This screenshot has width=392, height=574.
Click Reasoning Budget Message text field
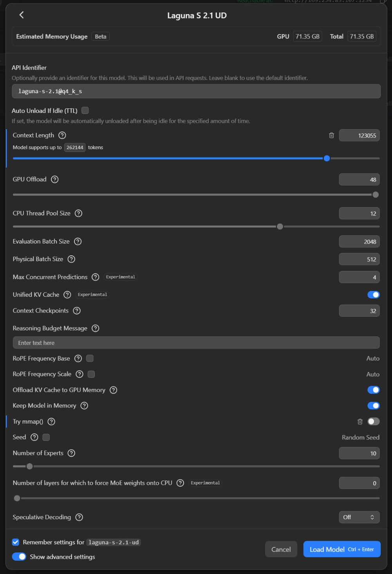tap(196, 343)
